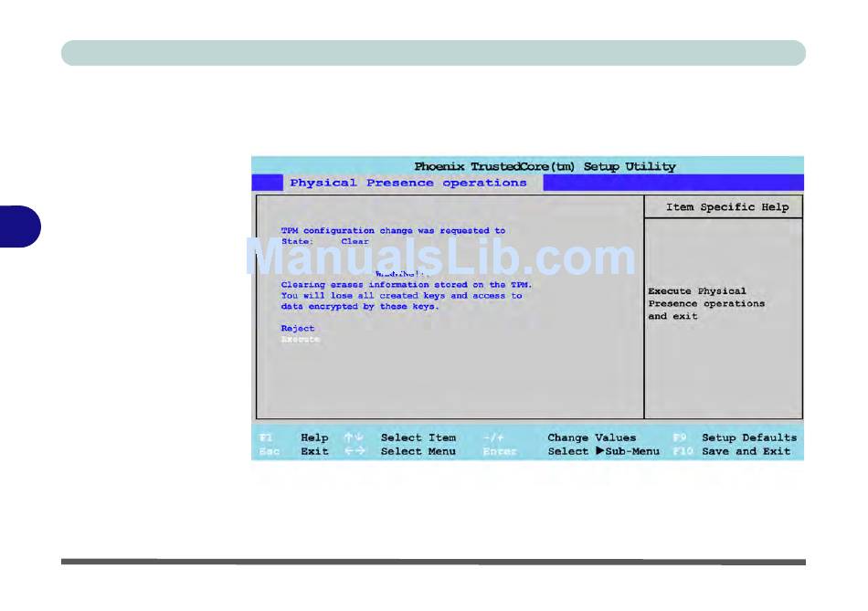Click the Select Item label
This screenshot has height=611, width=868.
click(418, 437)
